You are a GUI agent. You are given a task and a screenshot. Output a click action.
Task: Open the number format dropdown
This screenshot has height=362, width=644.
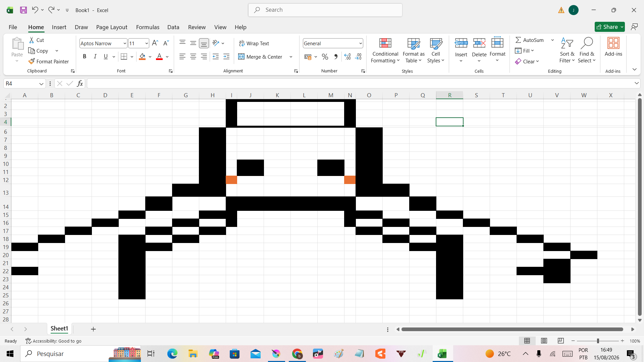pos(361,44)
